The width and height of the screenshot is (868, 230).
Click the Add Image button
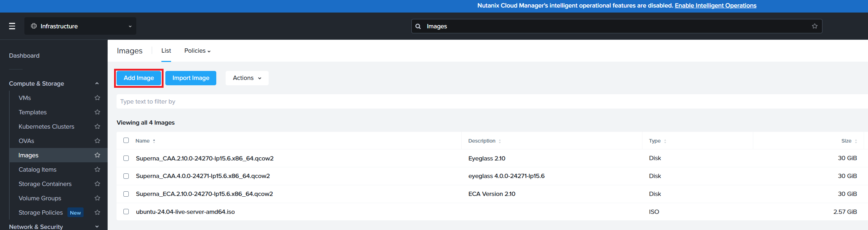click(x=139, y=78)
